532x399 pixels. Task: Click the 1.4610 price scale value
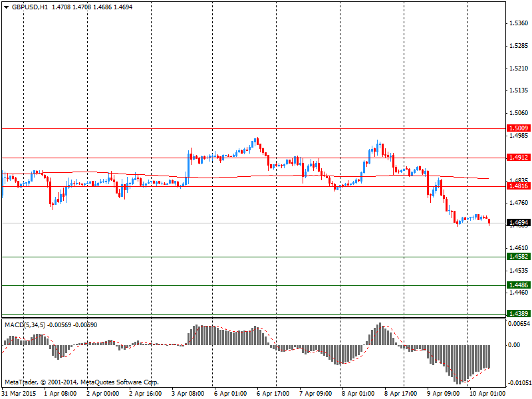click(519, 247)
